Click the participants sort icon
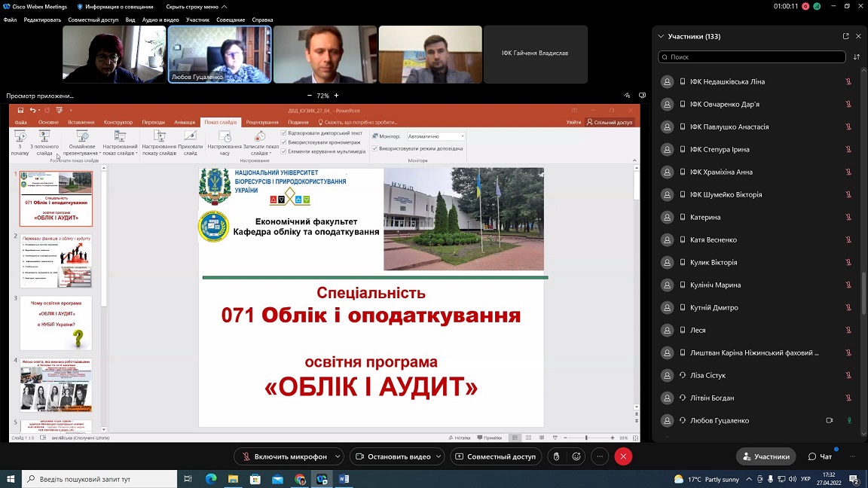Image resolution: width=868 pixels, height=488 pixels. [x=857, y=57]
